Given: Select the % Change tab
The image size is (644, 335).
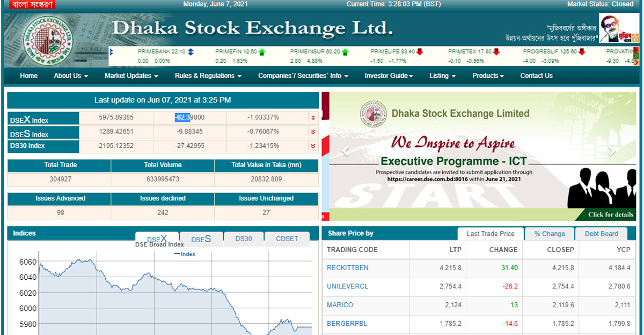Looking at the screenshot, I should coord(550,234).
